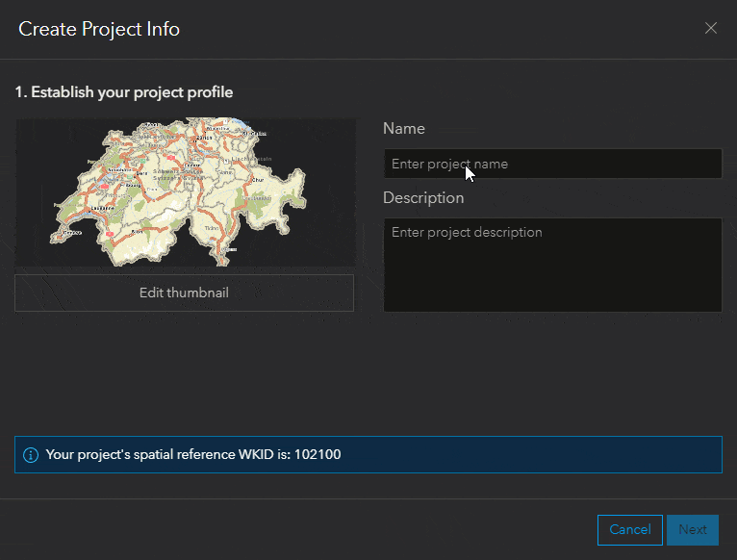Select the Switzerland map thumbnail
Image resolution: width=737 pixels, height=560 pixels.
(185, 192)
